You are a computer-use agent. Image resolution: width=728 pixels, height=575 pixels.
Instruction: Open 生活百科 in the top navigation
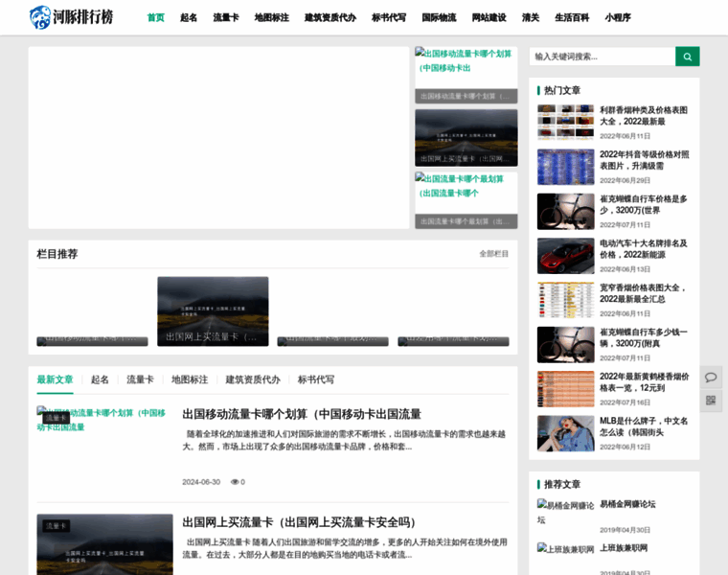[572, 17]
